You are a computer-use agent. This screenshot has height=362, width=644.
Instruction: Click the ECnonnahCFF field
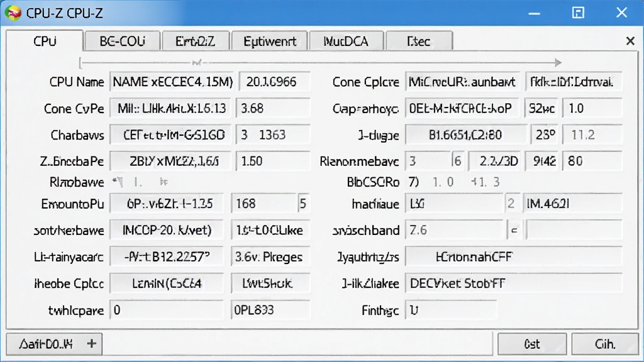[x=513, y=257]
